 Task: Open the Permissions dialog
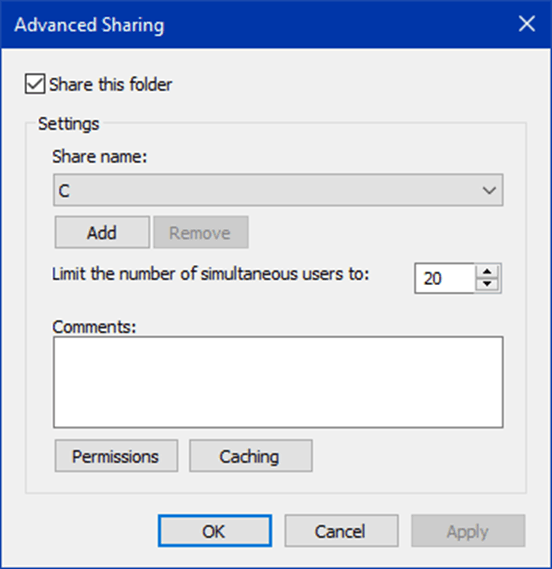pyautogui.click(x=116, y=456)
